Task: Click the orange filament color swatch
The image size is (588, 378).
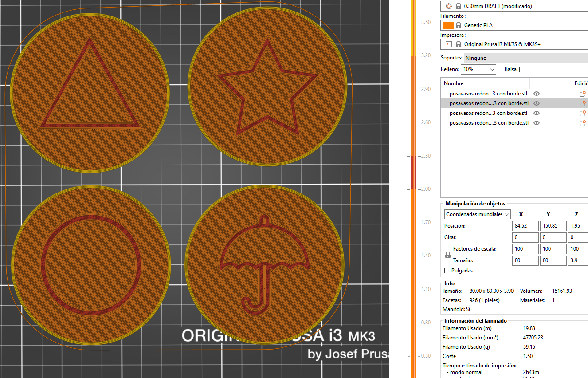Action: [448, 25]
